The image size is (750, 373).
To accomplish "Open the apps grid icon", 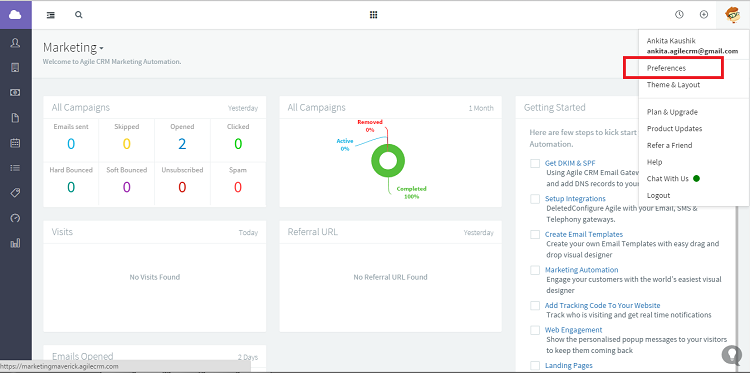I will tap(374, 15).
